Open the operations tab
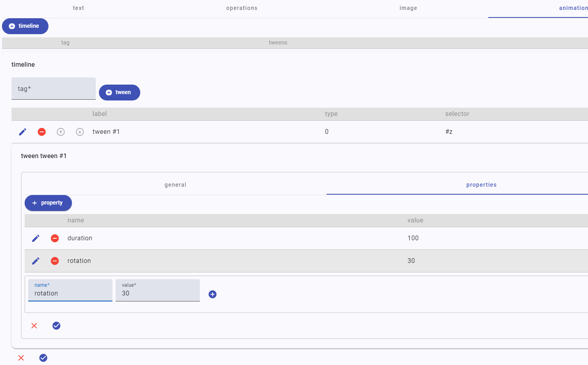Screen dimensions: 588x365 242,8
